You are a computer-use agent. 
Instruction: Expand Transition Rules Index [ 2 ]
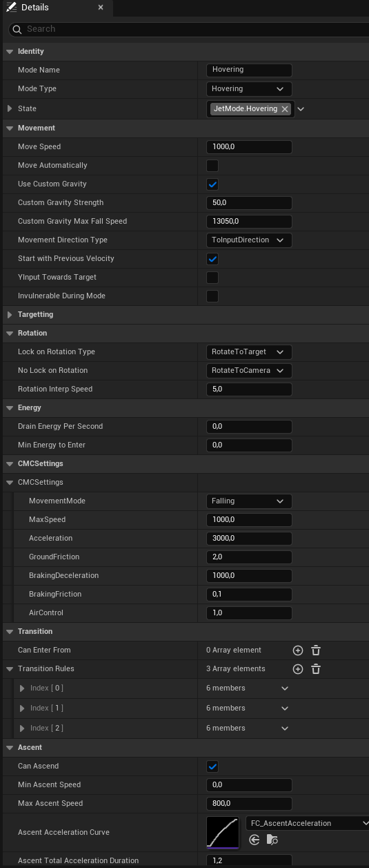tap(22, 729)
